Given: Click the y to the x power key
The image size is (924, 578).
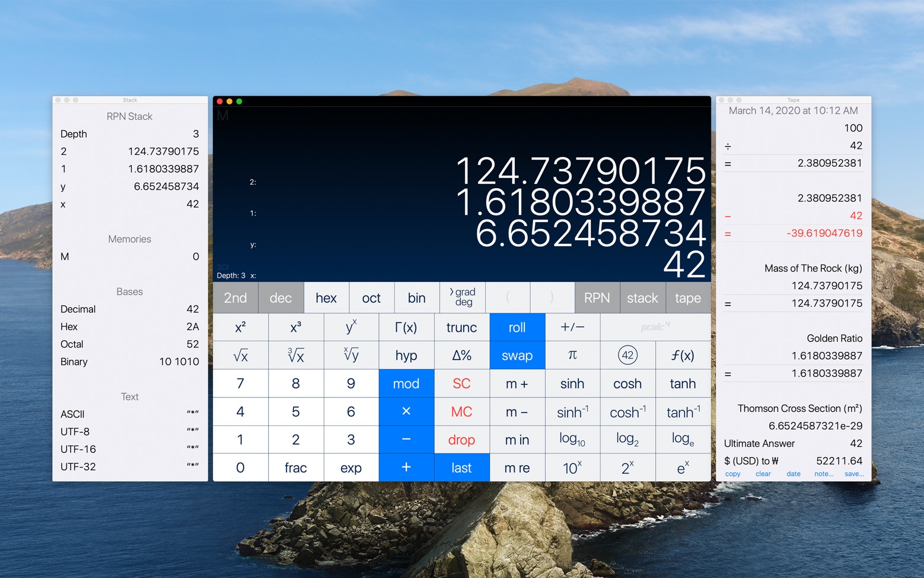Looking at the screenshot, I should coord(351,327).
